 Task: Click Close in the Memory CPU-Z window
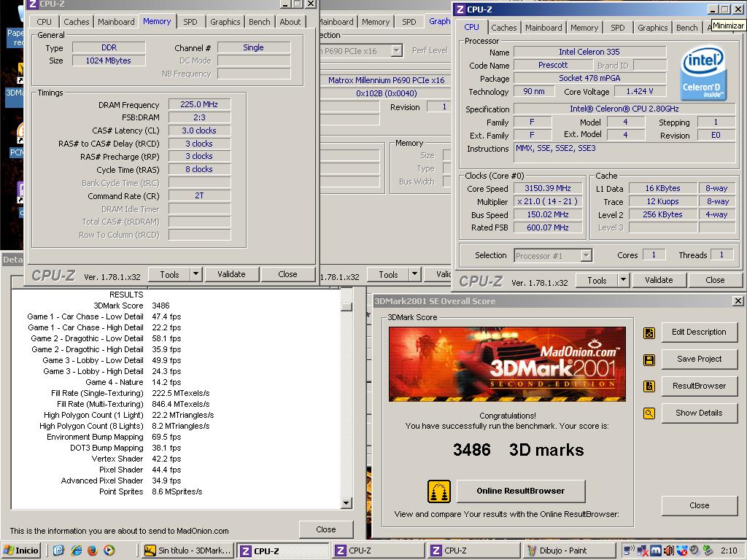287,274
